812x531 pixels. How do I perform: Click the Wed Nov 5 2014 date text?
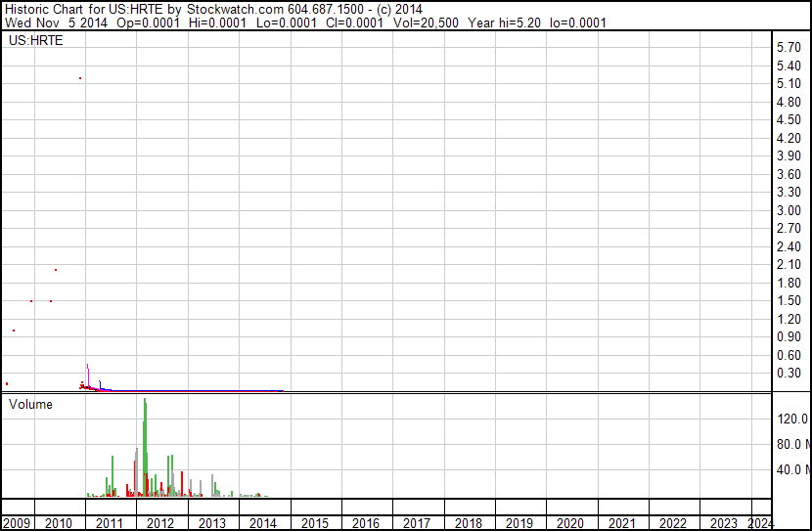pos(56,22)
